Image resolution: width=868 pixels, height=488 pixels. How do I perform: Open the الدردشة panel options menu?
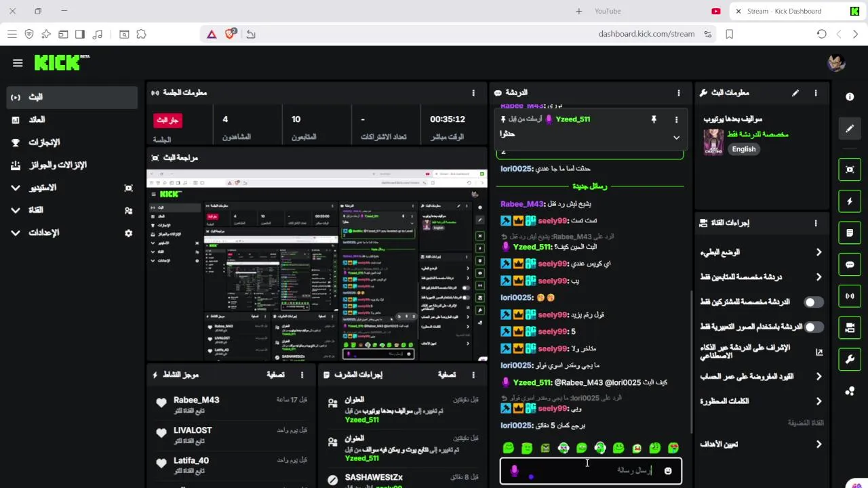pyautogui.click(x=678, y=93)
